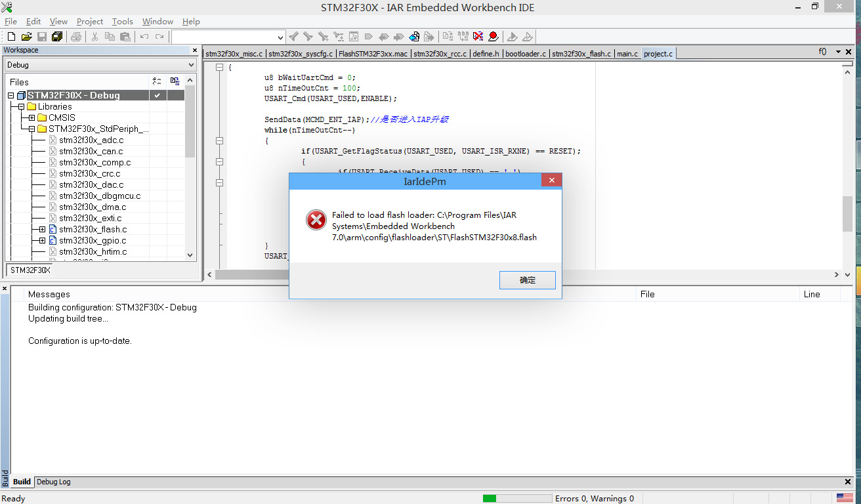861x504 pixels.
Task: Collapse the code fold at while loop brace
Action: pyautogui.click(x=219, y=140)
